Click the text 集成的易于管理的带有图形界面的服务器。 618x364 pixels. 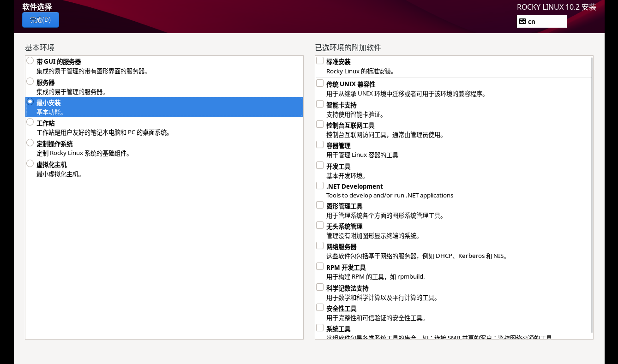(92, 72)
